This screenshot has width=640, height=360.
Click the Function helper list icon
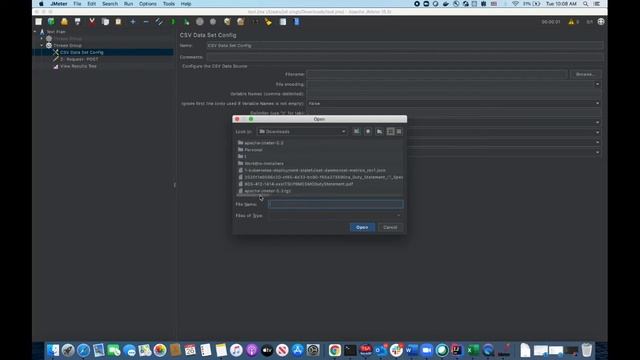click(283, 22)
